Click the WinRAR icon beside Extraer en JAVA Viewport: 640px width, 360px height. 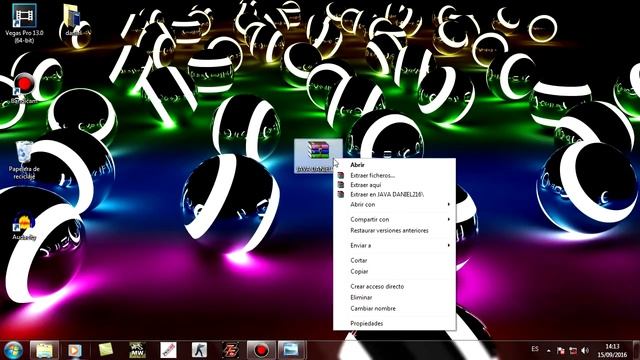(x=341, y=194)
